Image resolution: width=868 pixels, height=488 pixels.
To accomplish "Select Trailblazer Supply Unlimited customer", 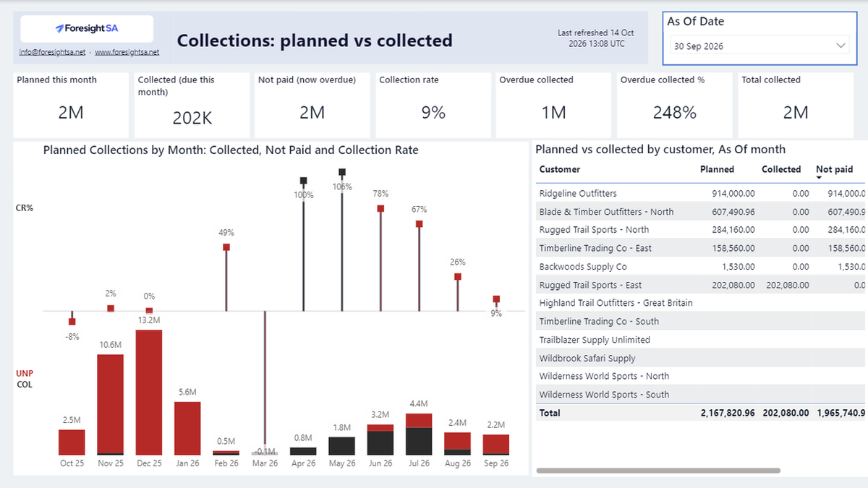I will 595,340.
